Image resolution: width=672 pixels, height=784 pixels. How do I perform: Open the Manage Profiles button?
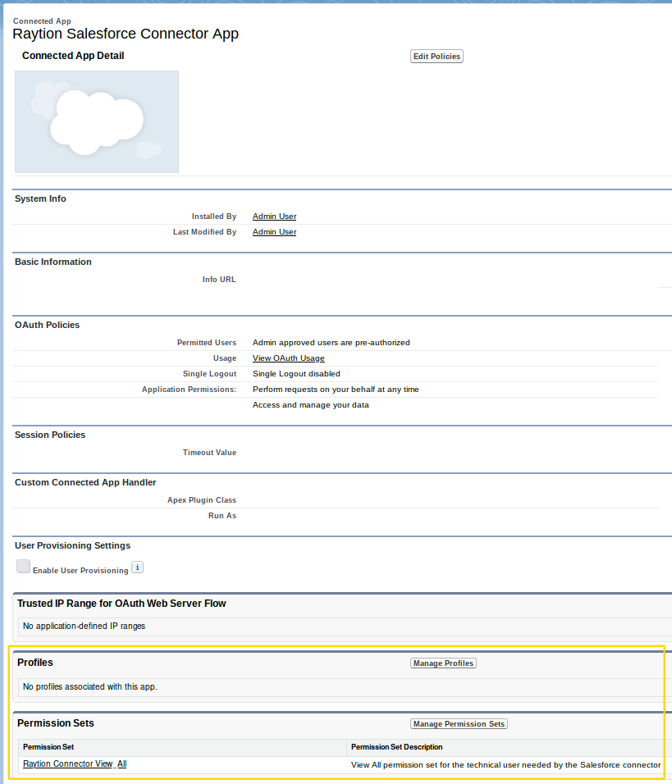pos(443,663)
